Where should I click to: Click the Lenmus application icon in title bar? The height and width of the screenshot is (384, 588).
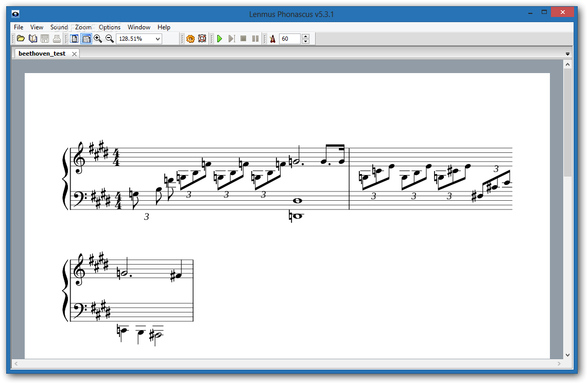(15, 14)
